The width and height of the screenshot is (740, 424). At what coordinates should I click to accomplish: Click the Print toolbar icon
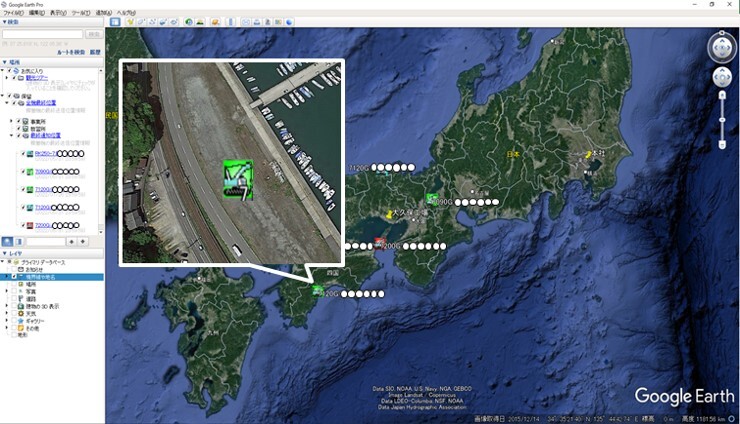click(257, 21)
